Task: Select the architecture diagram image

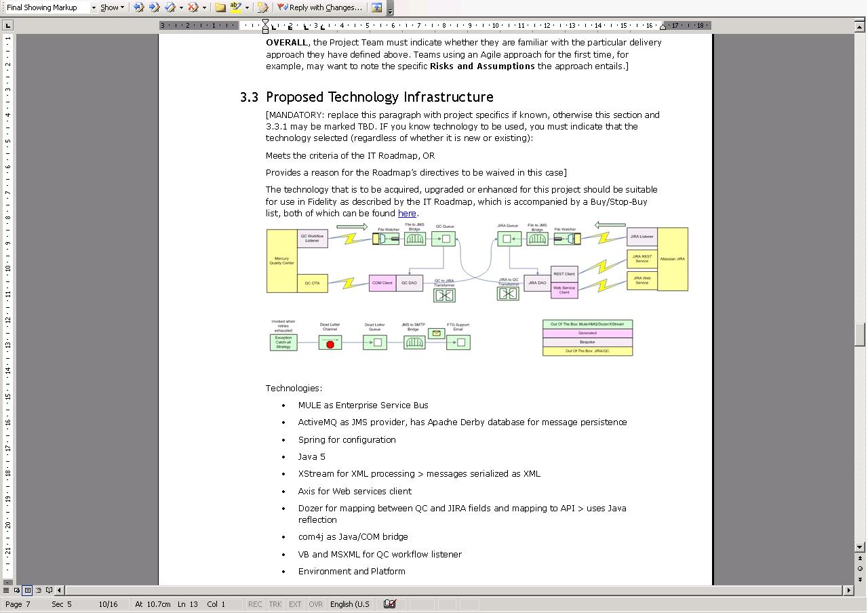Action: pyautogui.click(x=477, y=290)
